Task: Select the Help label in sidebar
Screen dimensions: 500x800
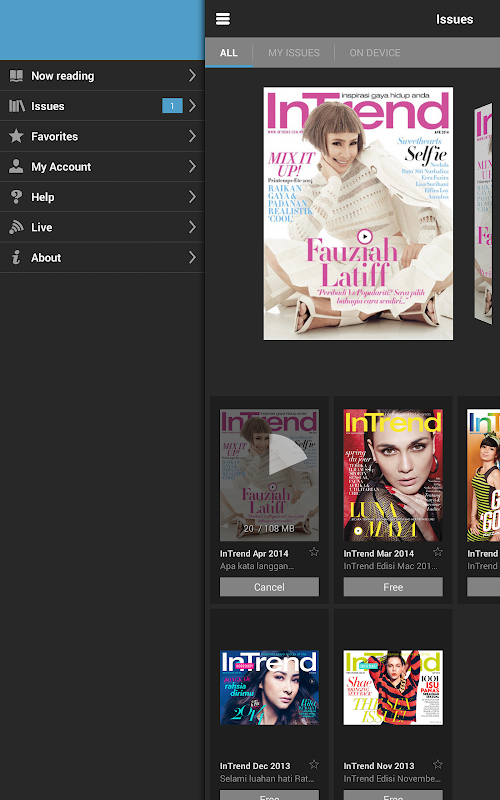Action: [43, 197]
